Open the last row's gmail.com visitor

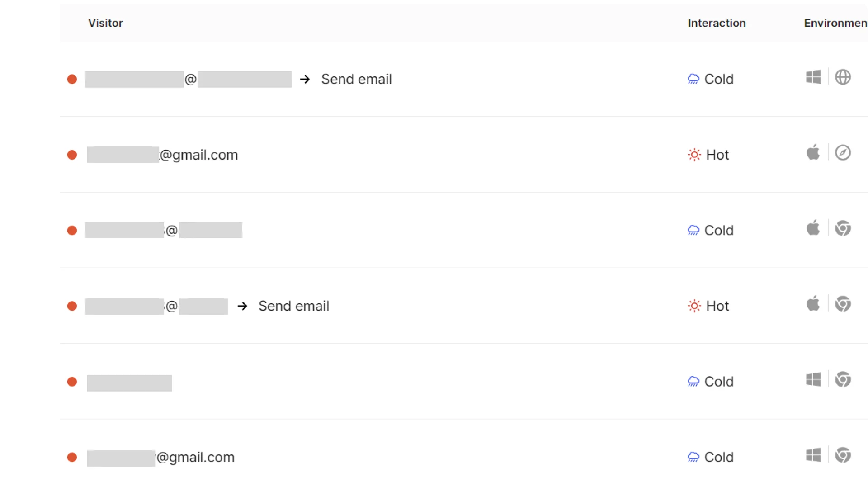[195, 457]
